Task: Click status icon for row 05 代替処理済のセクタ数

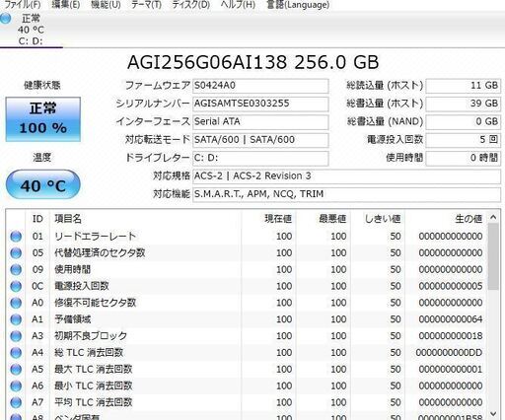Action: tap(16, 253)
